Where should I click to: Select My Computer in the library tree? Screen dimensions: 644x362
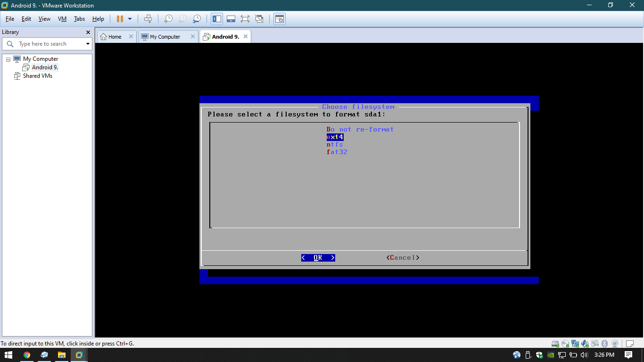[x=41, y=59]
